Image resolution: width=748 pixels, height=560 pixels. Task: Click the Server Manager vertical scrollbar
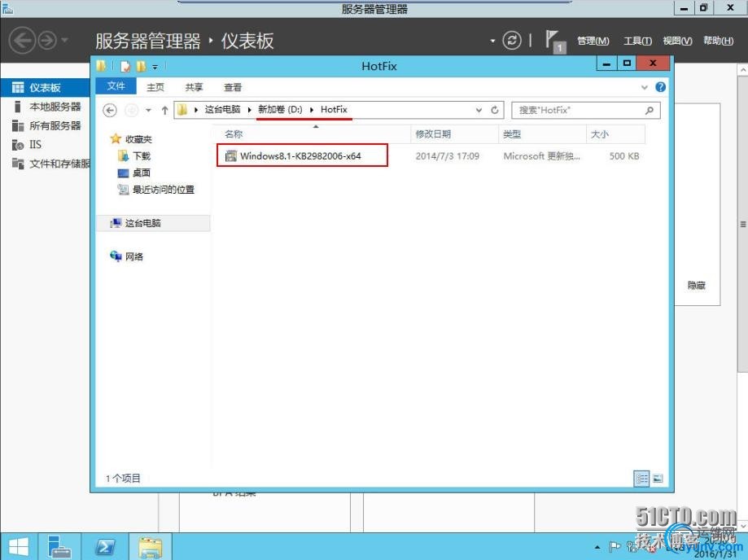[x=743, y=224]
